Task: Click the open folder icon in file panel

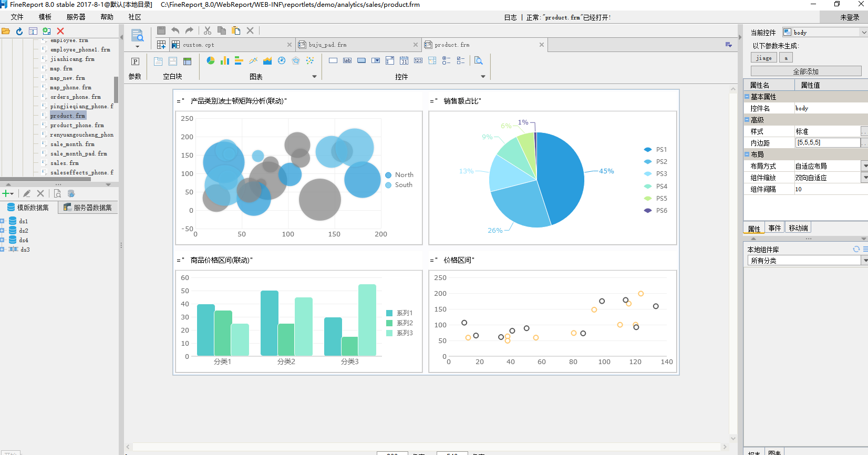Action: 6,32
